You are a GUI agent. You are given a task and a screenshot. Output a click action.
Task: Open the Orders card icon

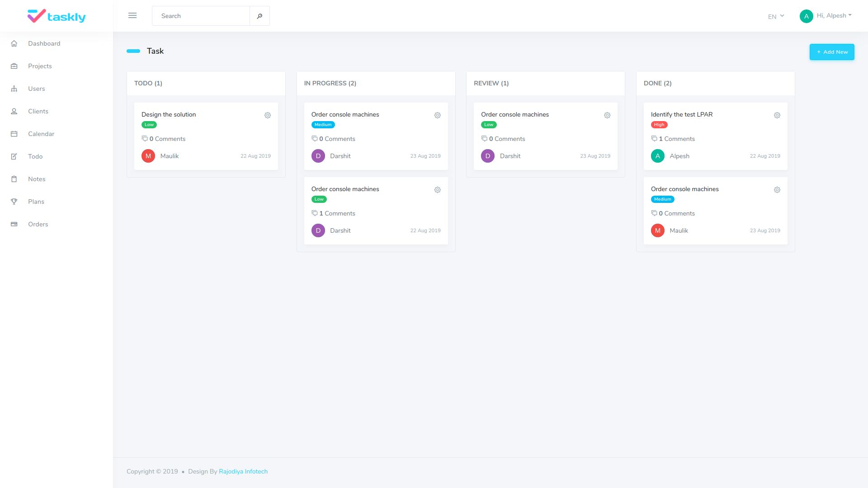pyautogui.click(x=14, y=224)
